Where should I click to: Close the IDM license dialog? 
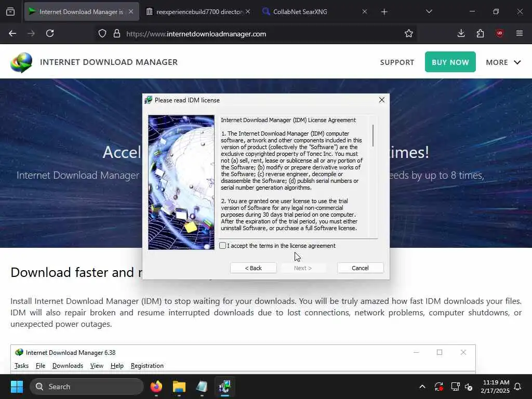[382, 100]
